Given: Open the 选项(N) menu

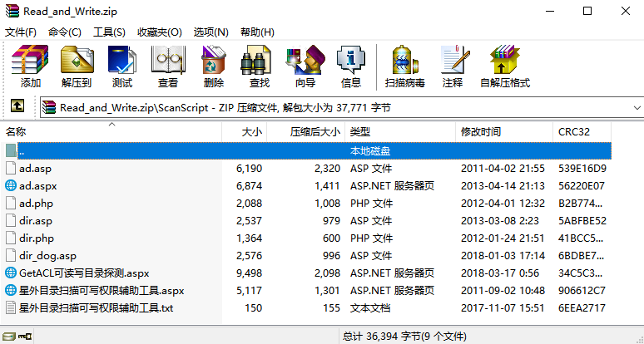Looking at the screenshot, I should pos(211,32).
